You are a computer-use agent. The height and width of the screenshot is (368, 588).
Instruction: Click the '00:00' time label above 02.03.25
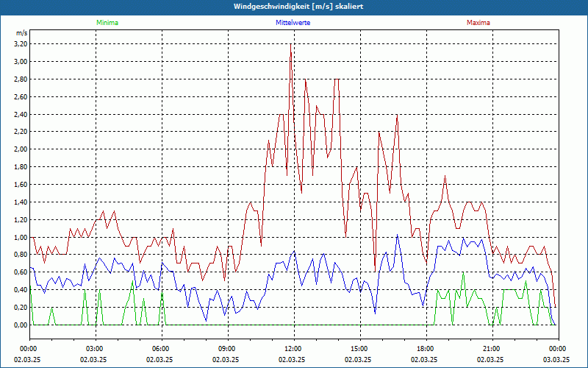click(29, 349)
